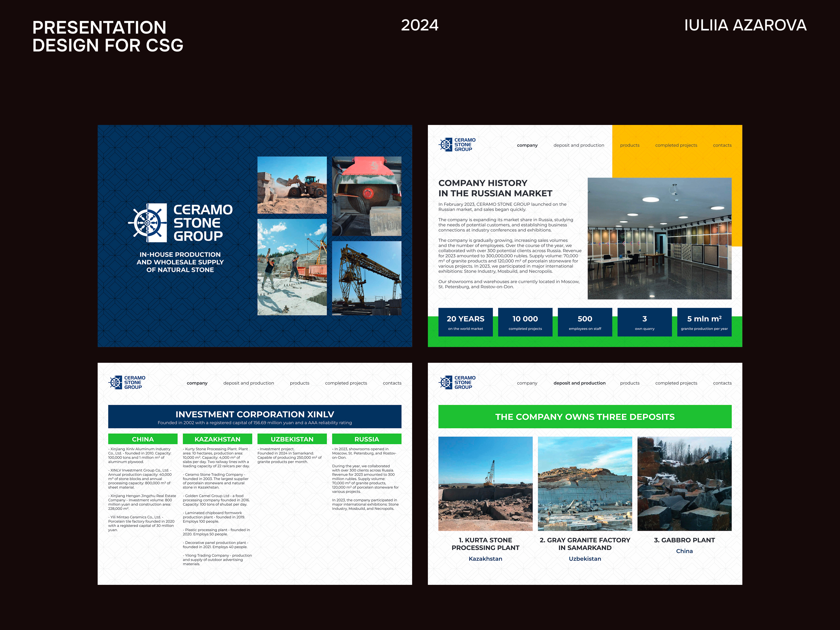Click the 'INVESTMENT CORPORATION XINLV' blue banner
Viewport: 840px width, 630px height.
[255, 417]
